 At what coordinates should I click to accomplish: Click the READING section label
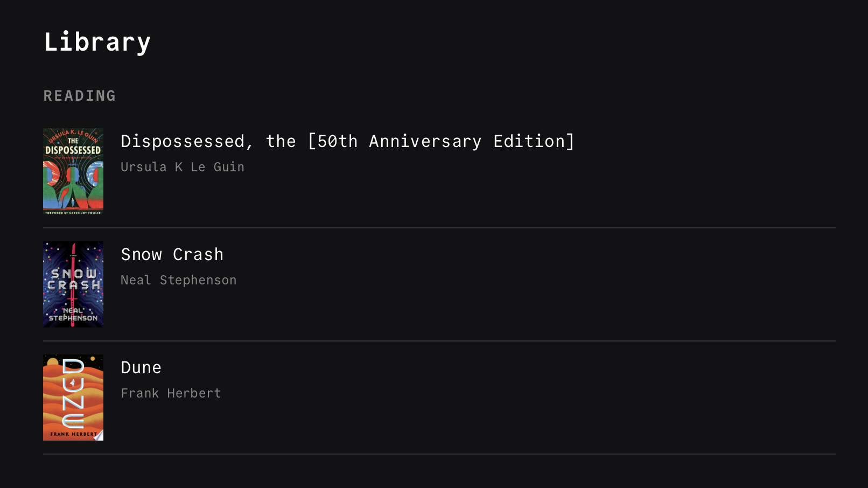tap(80, 96)
